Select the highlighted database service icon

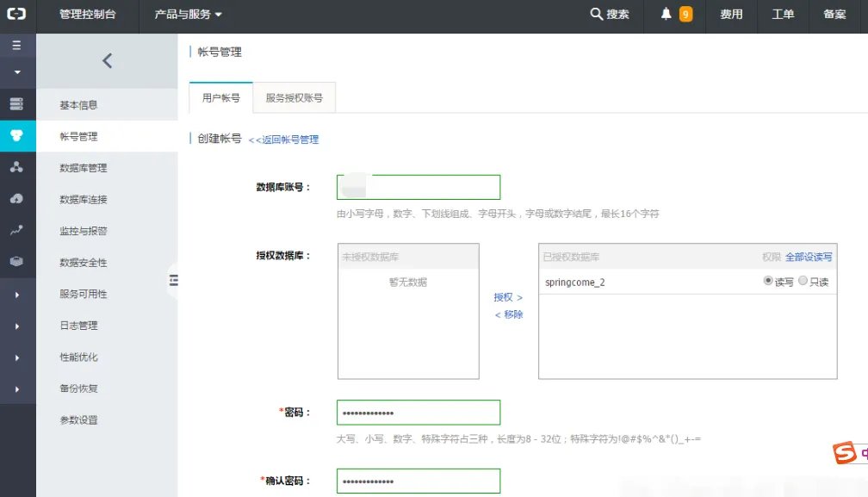tap(16, 135)
